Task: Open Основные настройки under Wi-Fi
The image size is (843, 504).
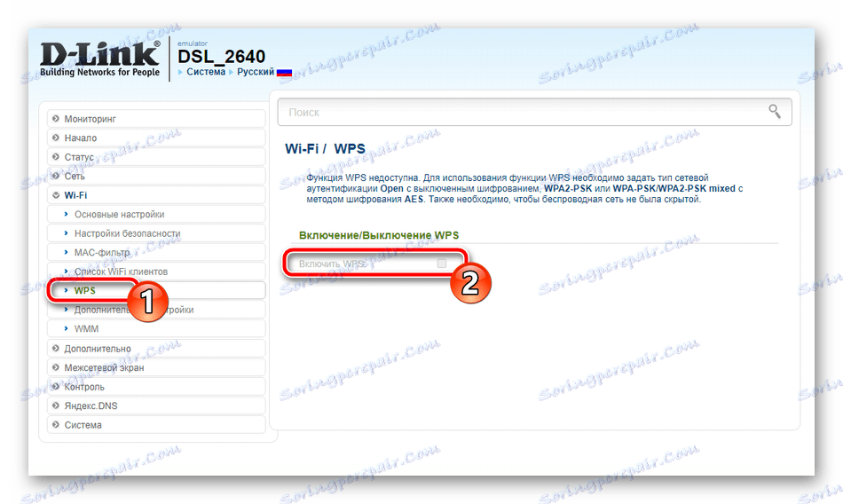Action: (x=156, y=214)
